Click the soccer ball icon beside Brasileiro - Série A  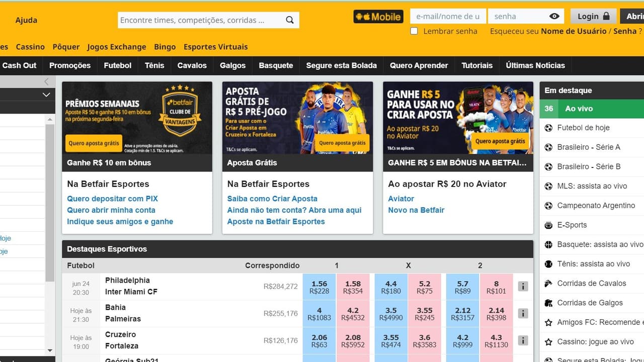click(548, 147)
